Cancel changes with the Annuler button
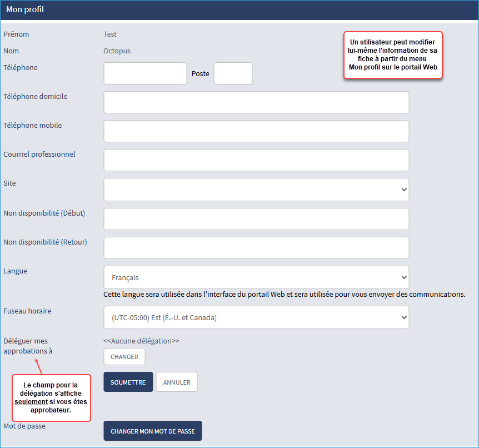This screenshot has width=479, height=448. 177,382
